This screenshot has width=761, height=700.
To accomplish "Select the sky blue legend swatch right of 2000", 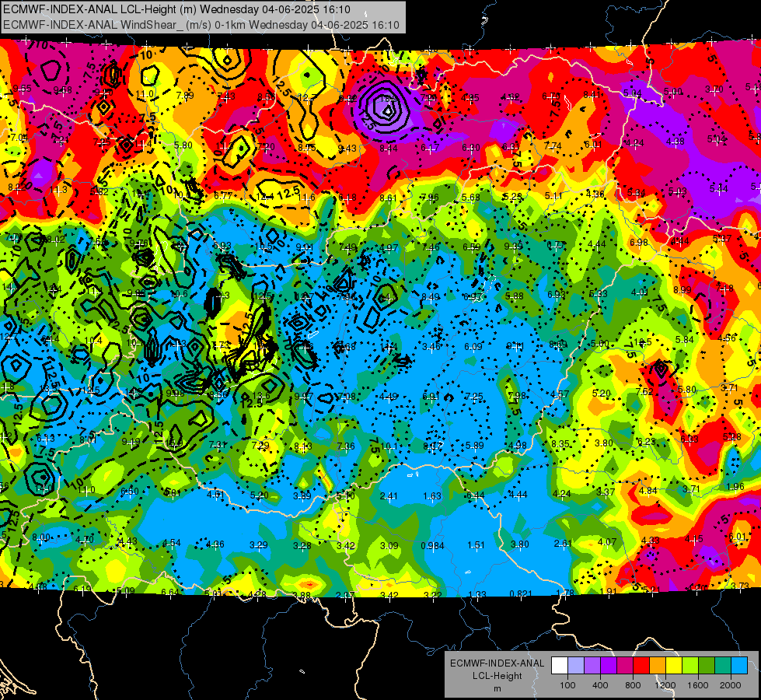I will coord(739,666).
